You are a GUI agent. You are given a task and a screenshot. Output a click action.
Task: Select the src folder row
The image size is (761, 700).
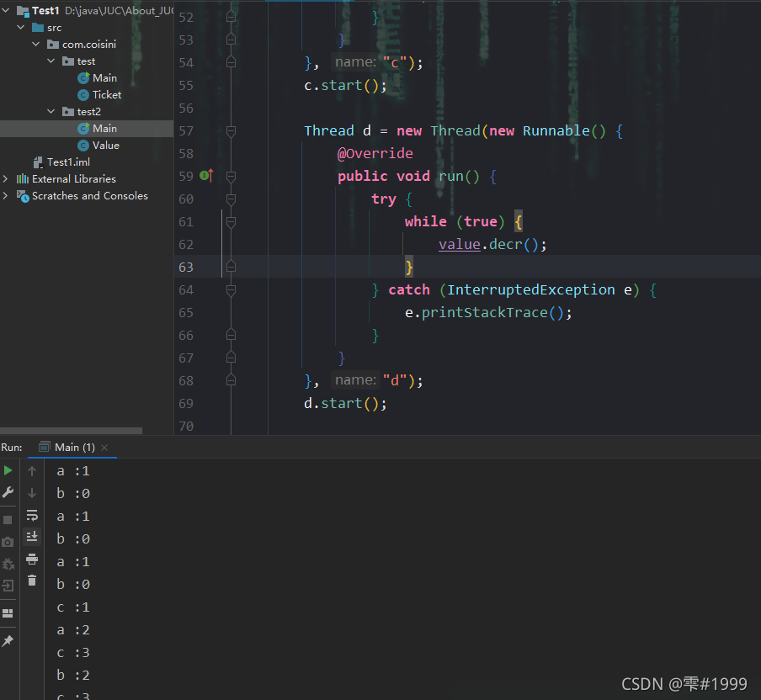coord(87,28)
